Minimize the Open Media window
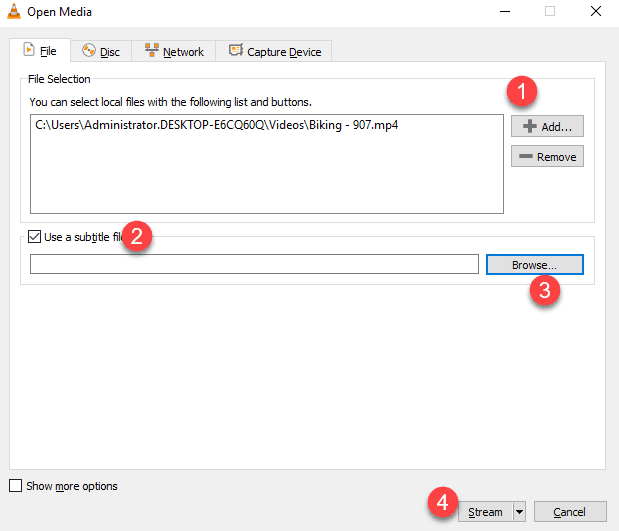This screenshot has width=619, height=531. 503,12
